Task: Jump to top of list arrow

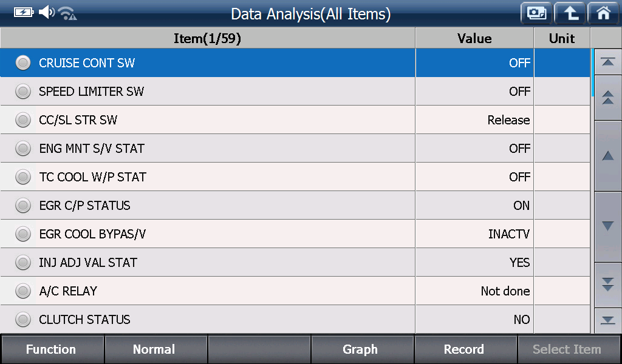Action: click(x=607, y=62)
